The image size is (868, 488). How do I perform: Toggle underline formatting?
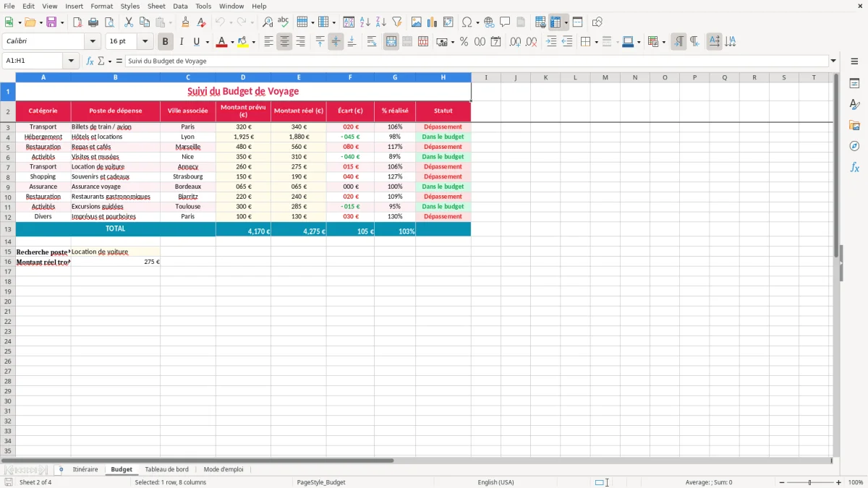[196, 42]
